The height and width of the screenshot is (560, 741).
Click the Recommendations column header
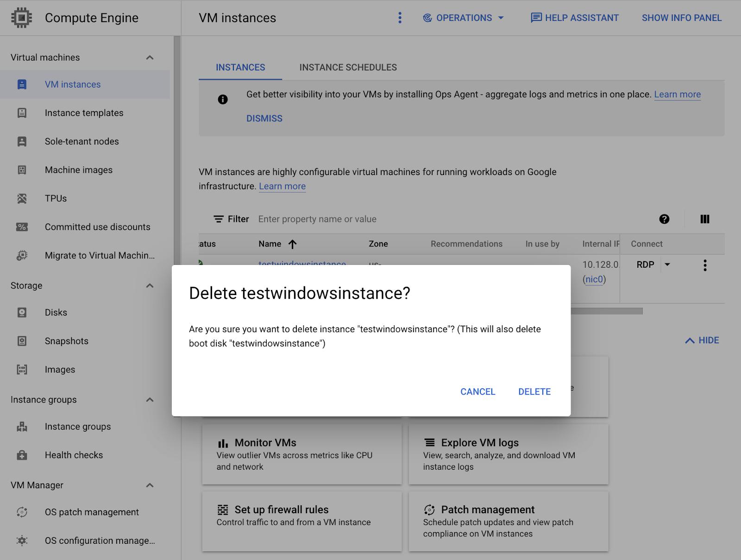coord(466,244)
